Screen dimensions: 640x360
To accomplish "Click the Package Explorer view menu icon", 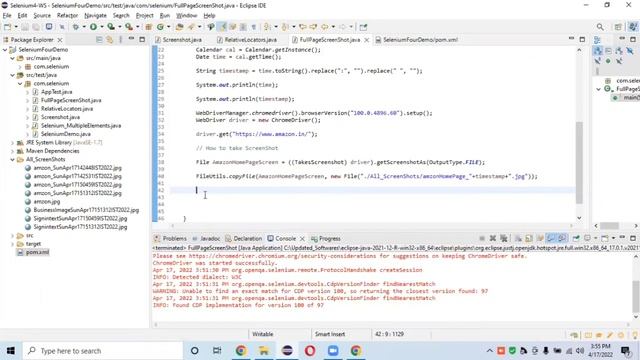I will pyautogui.click(x=120, y=40).
